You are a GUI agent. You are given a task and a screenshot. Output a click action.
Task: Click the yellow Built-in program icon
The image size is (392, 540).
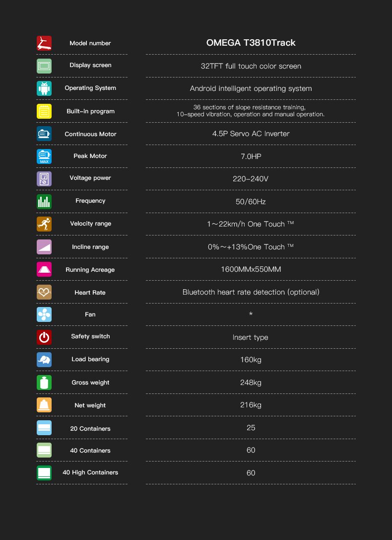pyautogui.click(x=44, y=111)
